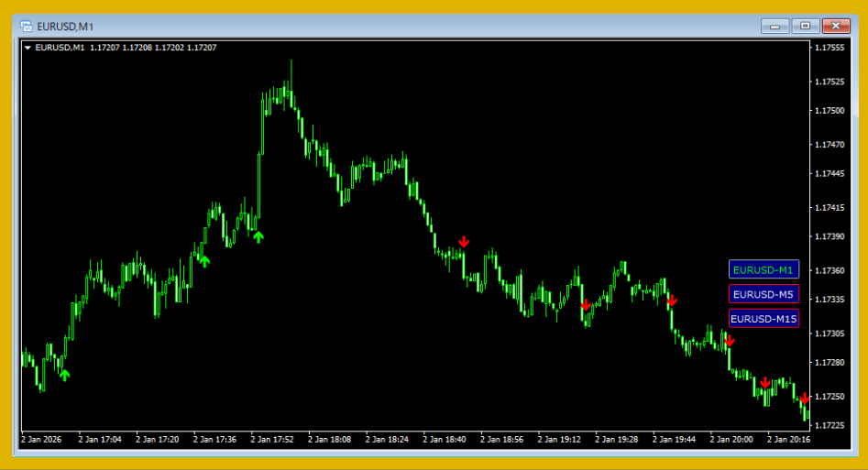The height and width of the screenshot is (470, 868).
Task: Select the EURUSD-M15 timeframe button
Action: pyautogui.click(x=764, y=319)
